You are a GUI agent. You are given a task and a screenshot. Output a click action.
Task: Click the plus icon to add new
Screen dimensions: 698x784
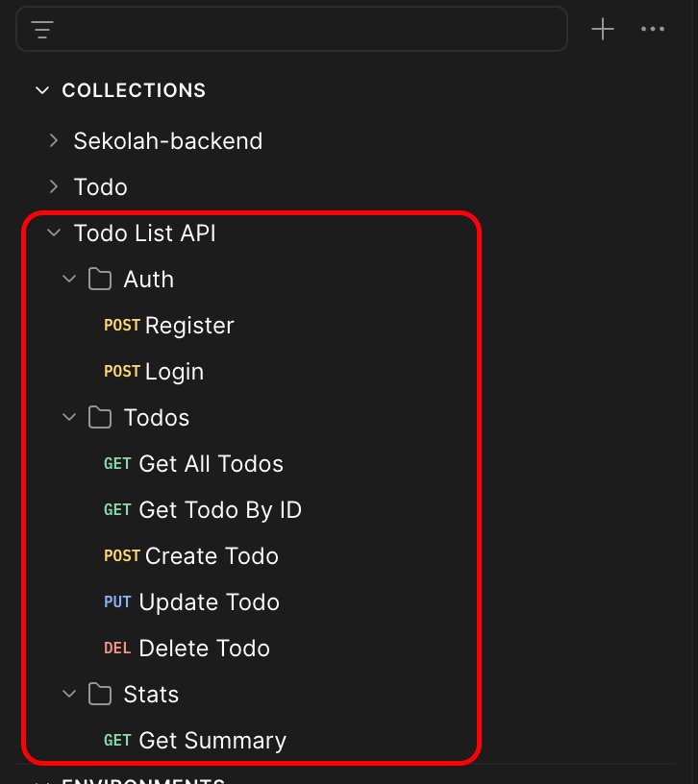click(603, 29)
